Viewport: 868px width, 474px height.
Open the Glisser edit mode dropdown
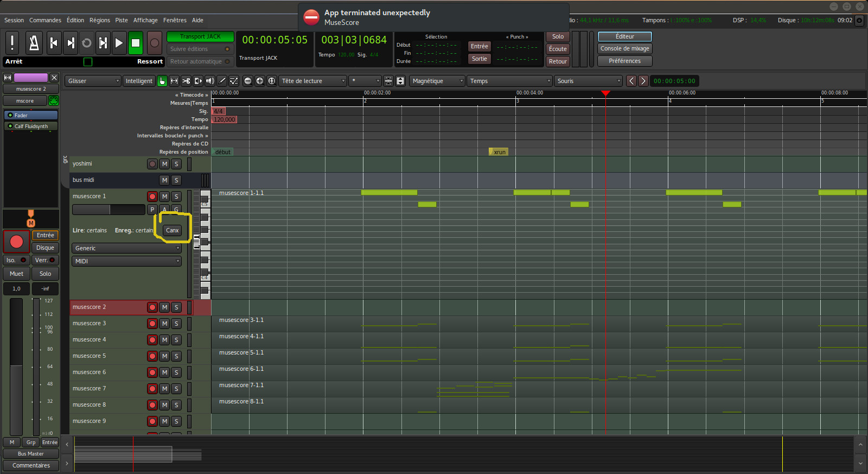pos(93,81)
